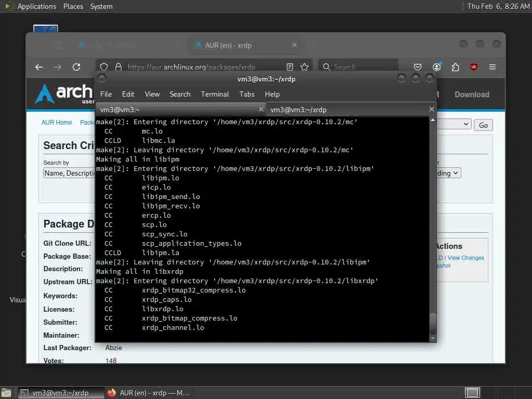This screenshot has height=399, width=532.
Task: Click the AUR Home link
Action: [57, 123]
